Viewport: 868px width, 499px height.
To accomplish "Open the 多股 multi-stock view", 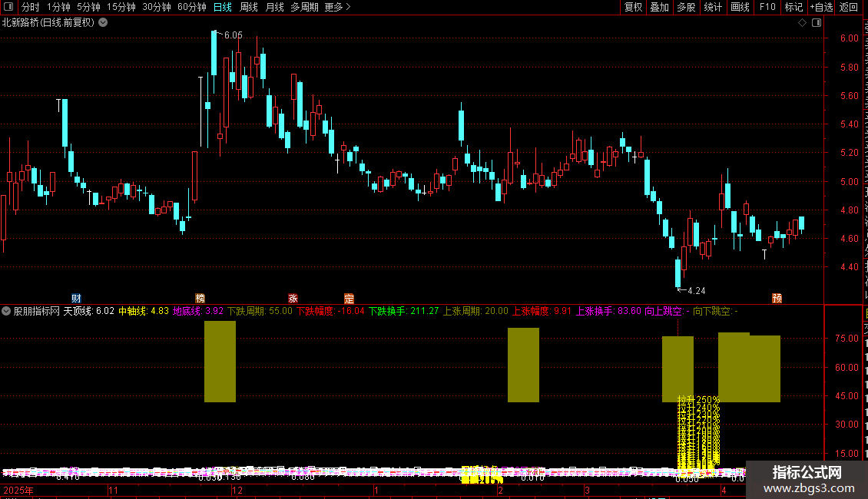I will 686,7.
